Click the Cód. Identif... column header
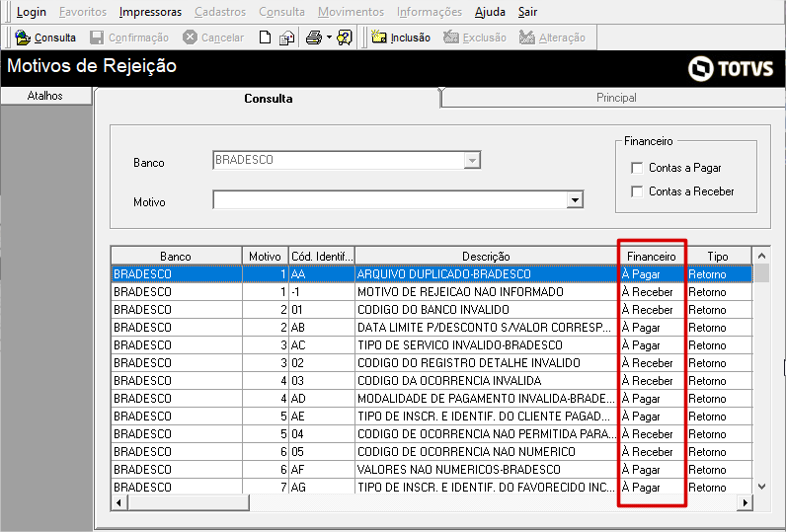 322,256
